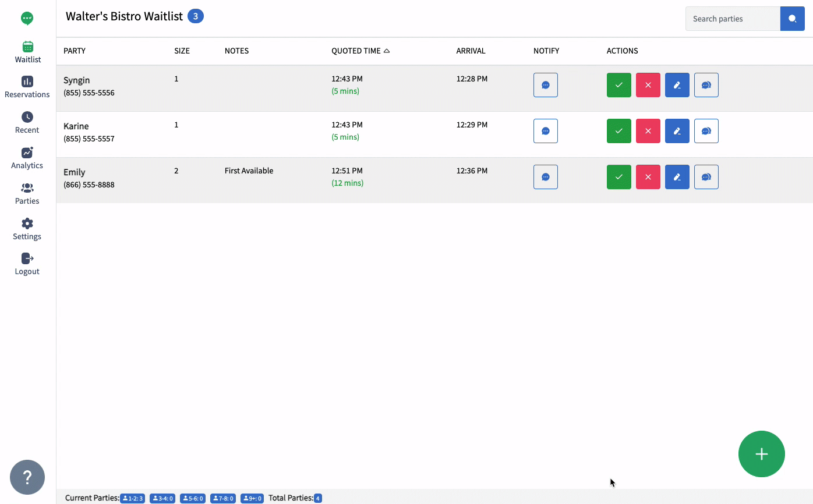
Task: Open the Settings page
Action: (26, 228)
